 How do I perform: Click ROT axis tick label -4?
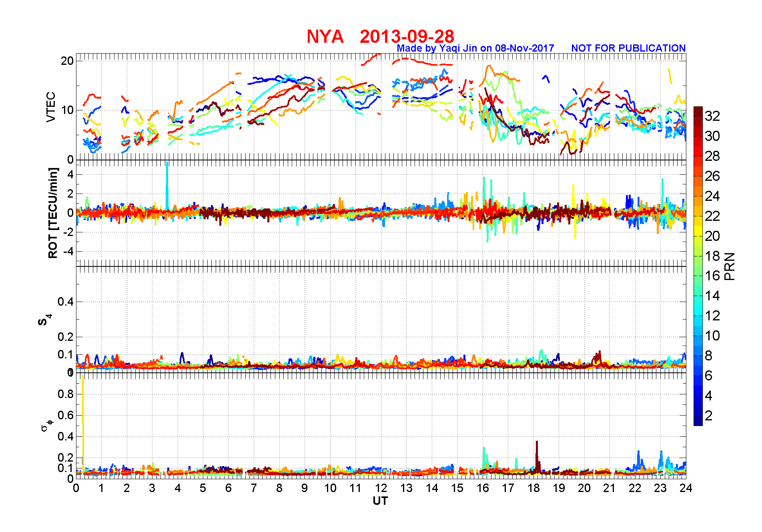(69, 252)
